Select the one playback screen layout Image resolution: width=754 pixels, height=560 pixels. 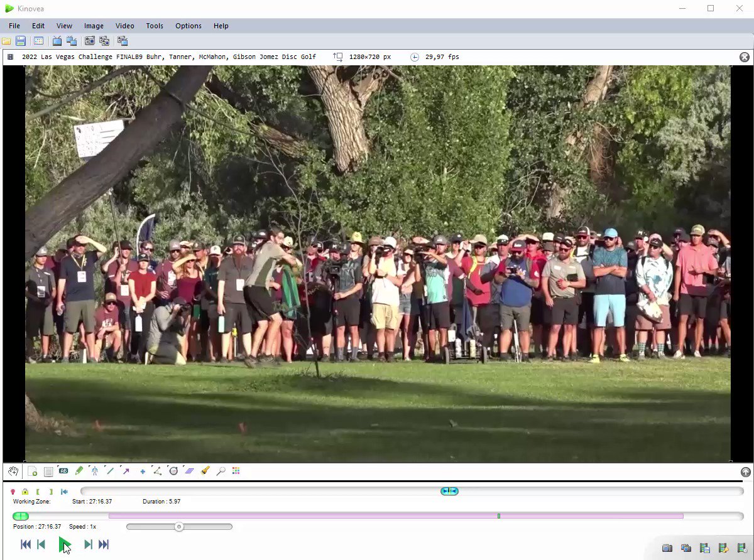(x=57, y=41)
